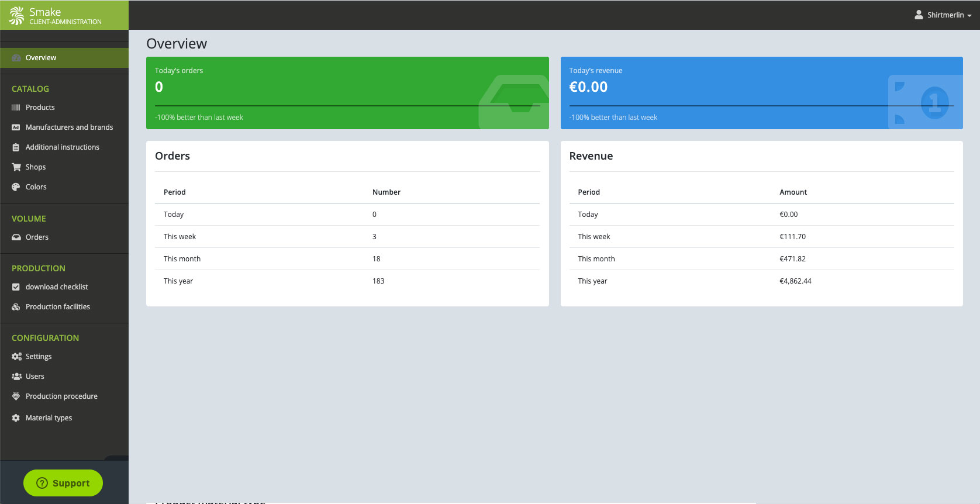Click the Production facilities icon
This screenshot has width=980, height=504.
coord(16,307)
